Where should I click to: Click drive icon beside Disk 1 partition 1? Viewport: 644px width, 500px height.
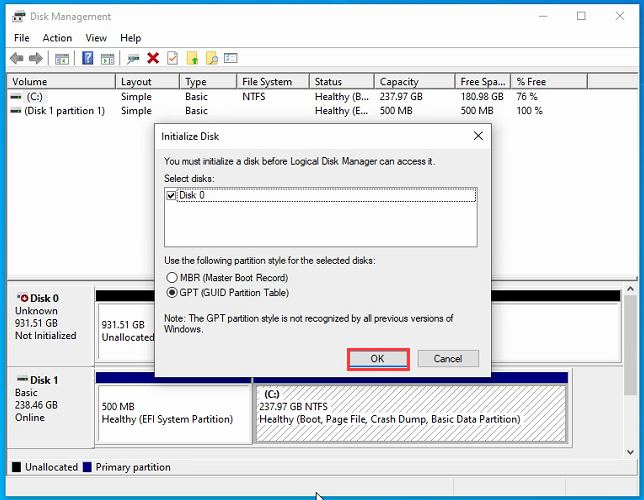16,111
